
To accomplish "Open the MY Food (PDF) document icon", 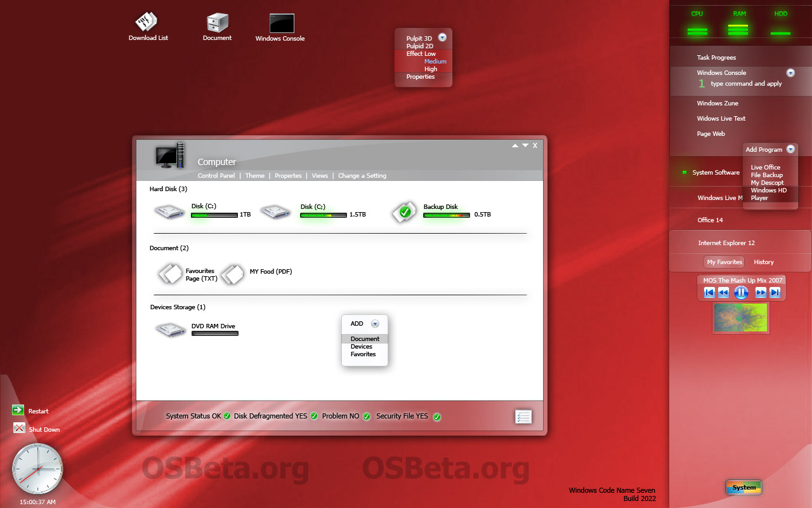I will pyautogui.click(x=232, y=274).
